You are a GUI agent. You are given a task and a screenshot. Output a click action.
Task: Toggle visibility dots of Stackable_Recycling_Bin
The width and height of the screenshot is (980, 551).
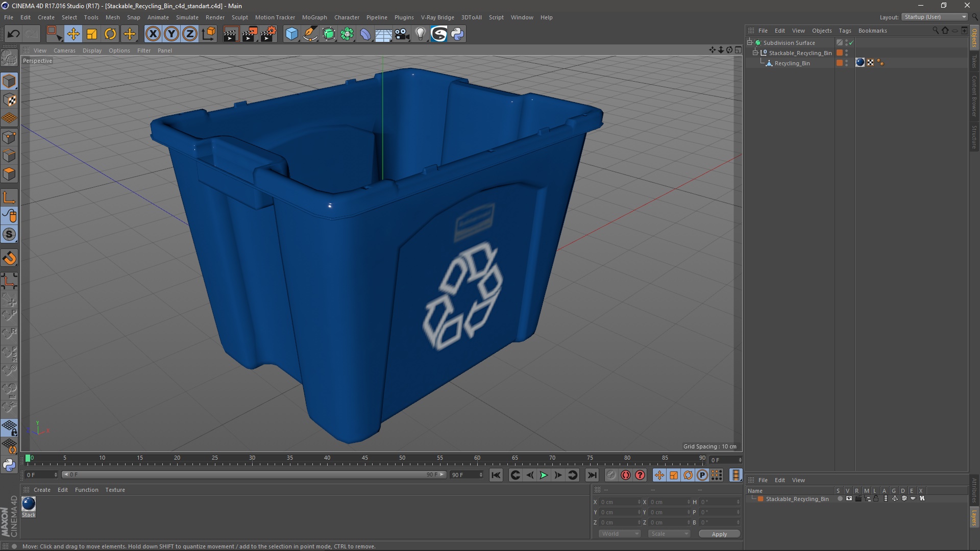pyautogui.click(x=846, y=53)
